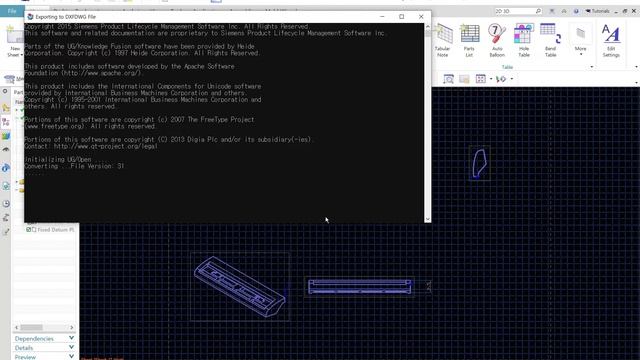
Task: Maximize the Exporting to DXF/DWG window
Action: coord(402,17)
